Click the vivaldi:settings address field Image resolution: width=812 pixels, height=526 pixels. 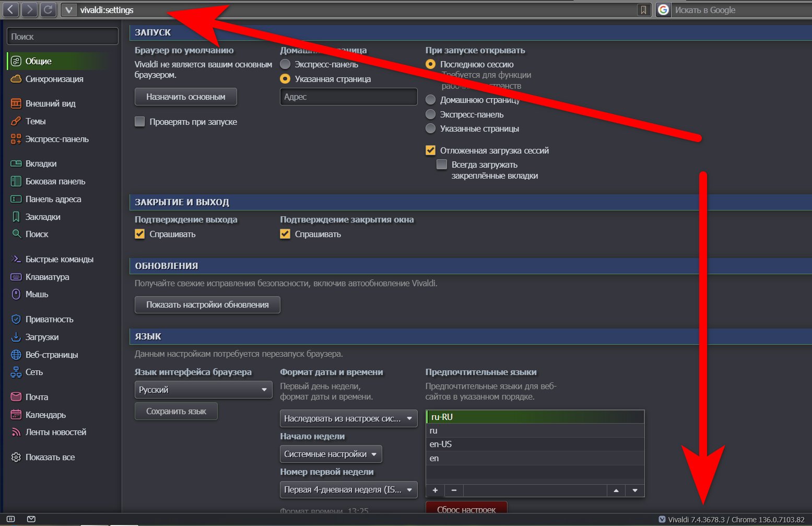pos(355,10)
